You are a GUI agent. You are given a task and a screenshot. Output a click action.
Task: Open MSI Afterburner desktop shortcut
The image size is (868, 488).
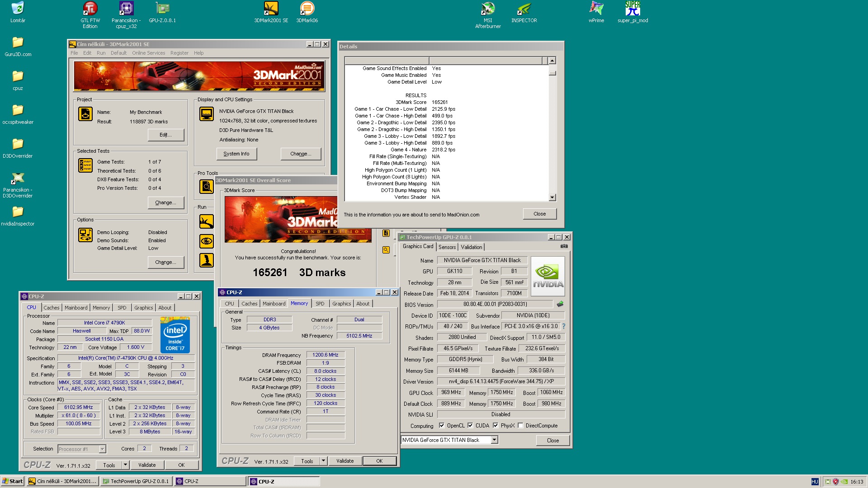488,15
